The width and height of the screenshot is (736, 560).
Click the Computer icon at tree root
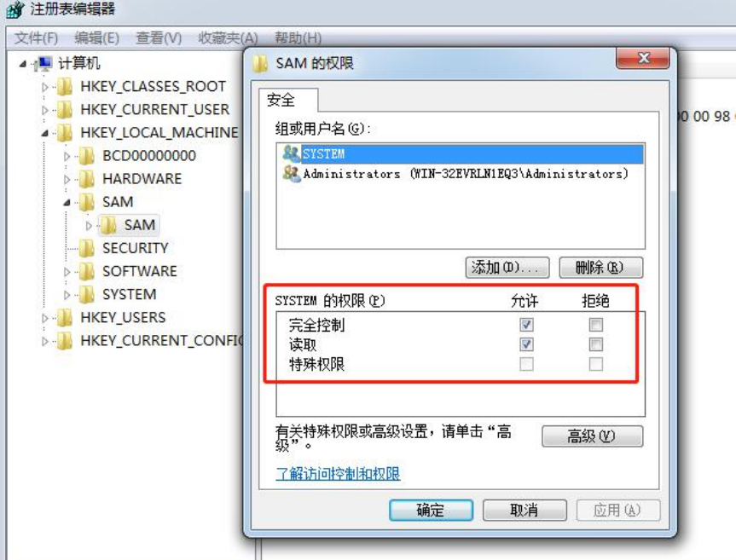click(x=45, y=64)
